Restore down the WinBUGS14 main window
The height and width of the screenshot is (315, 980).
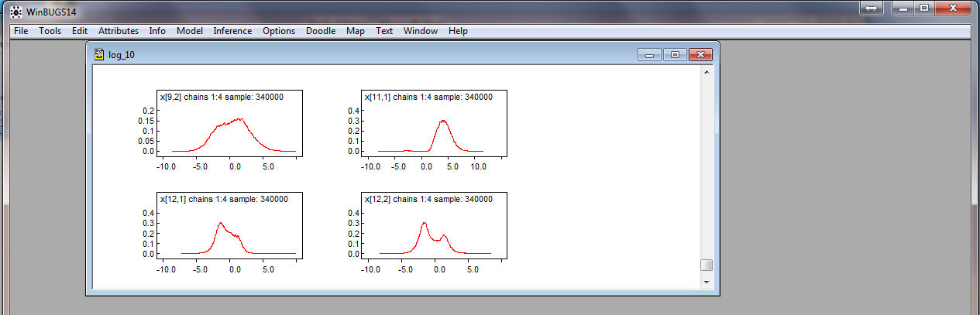923,8
